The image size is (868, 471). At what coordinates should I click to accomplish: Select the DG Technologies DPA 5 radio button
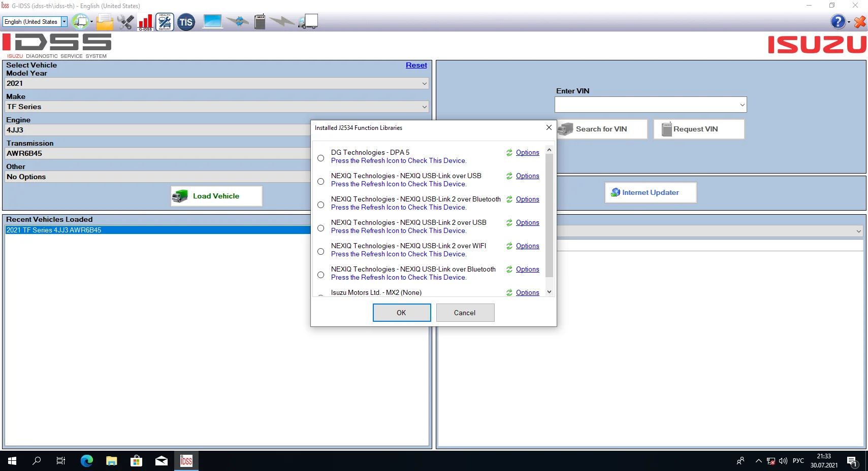pyautogui.click(x=321, y=158)
